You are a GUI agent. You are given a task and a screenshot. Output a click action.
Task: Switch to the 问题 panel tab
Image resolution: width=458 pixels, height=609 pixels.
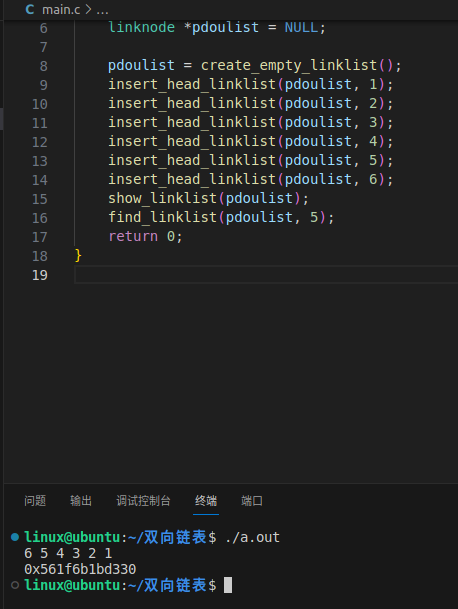(35, 501)
